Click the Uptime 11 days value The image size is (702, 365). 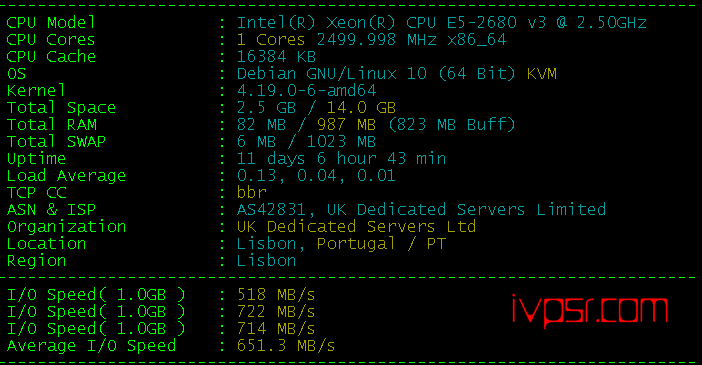[x=341, y=159]
